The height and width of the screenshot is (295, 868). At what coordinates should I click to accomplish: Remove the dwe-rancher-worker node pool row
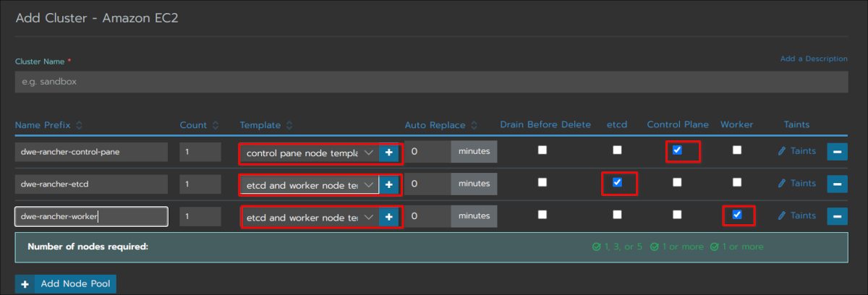tap(837, 215)
